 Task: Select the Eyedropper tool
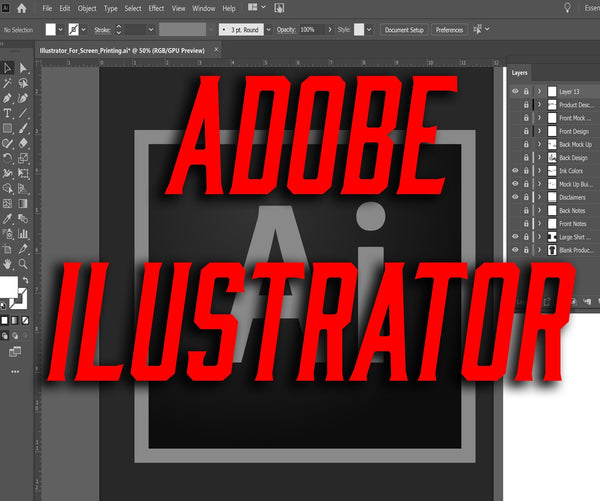[7, 219]
